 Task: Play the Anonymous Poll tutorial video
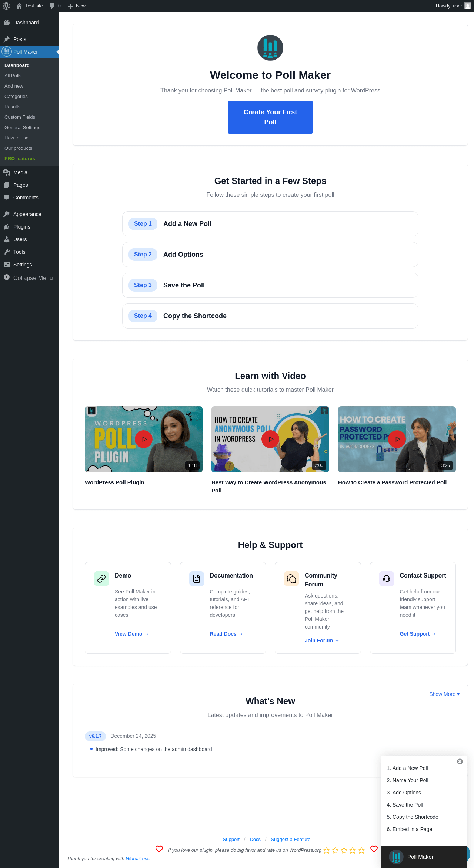click(270, 439)
